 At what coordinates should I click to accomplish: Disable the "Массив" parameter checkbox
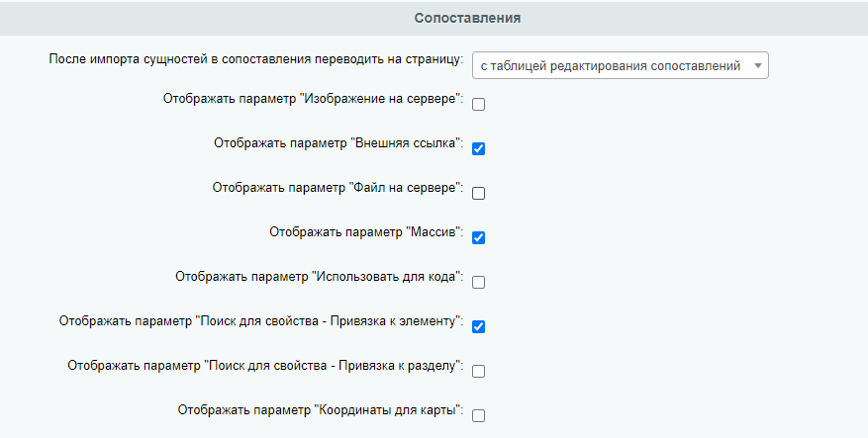coord(478,238)
